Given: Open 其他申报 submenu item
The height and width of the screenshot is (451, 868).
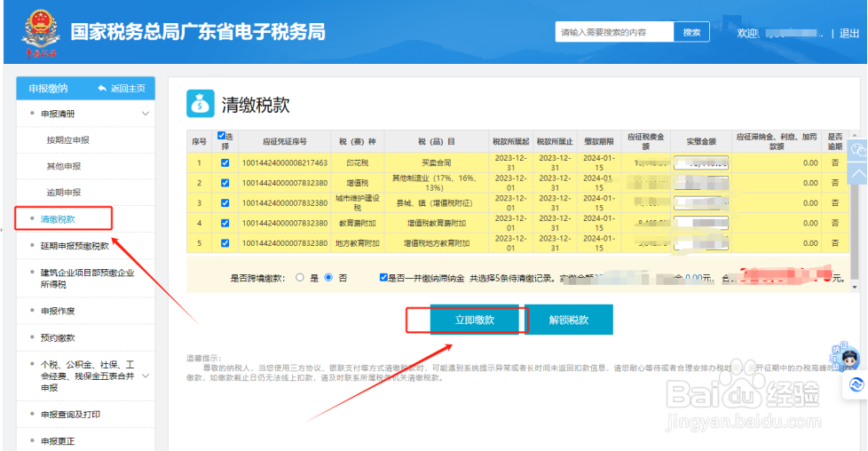Looking at the screenshot, I should [x=64, y=166].
